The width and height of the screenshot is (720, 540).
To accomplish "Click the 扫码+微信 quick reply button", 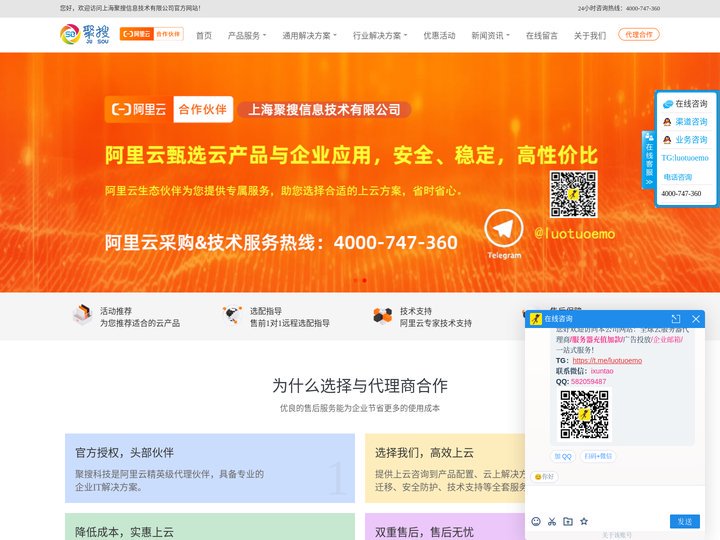I will [x=598, y=456].
